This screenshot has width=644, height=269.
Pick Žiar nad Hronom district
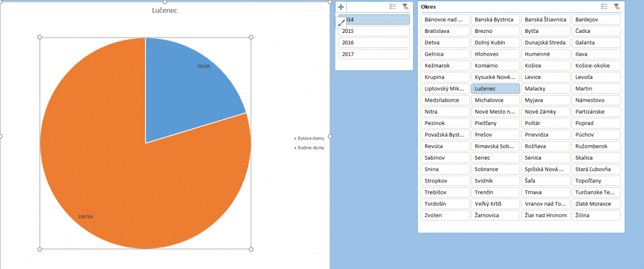coord(546,215)
